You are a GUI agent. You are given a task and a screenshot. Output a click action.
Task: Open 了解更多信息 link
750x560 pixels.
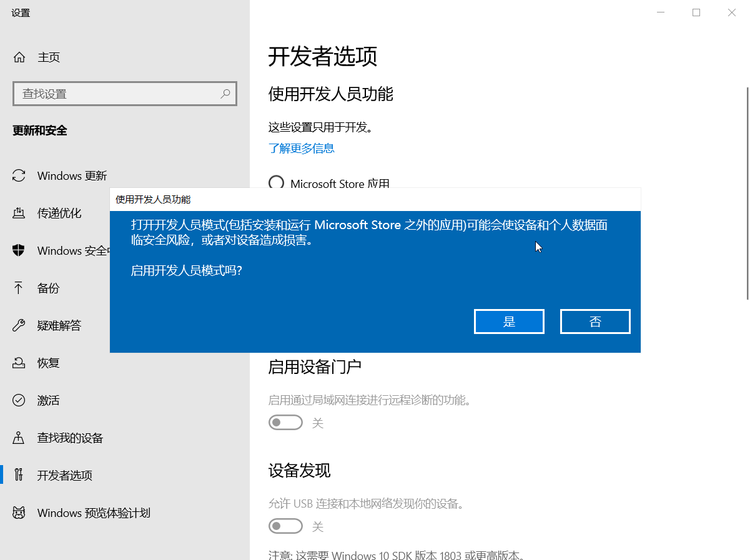point(302,148)
